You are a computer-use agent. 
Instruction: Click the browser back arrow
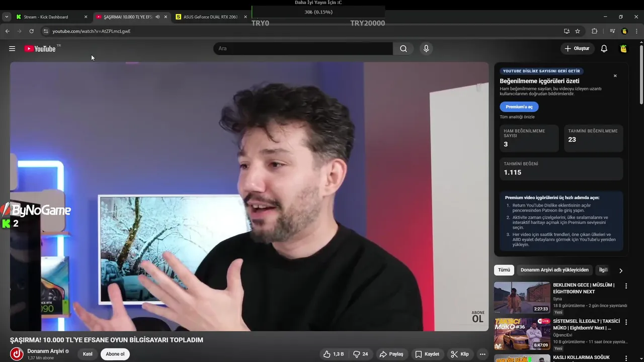pos(8,31)
